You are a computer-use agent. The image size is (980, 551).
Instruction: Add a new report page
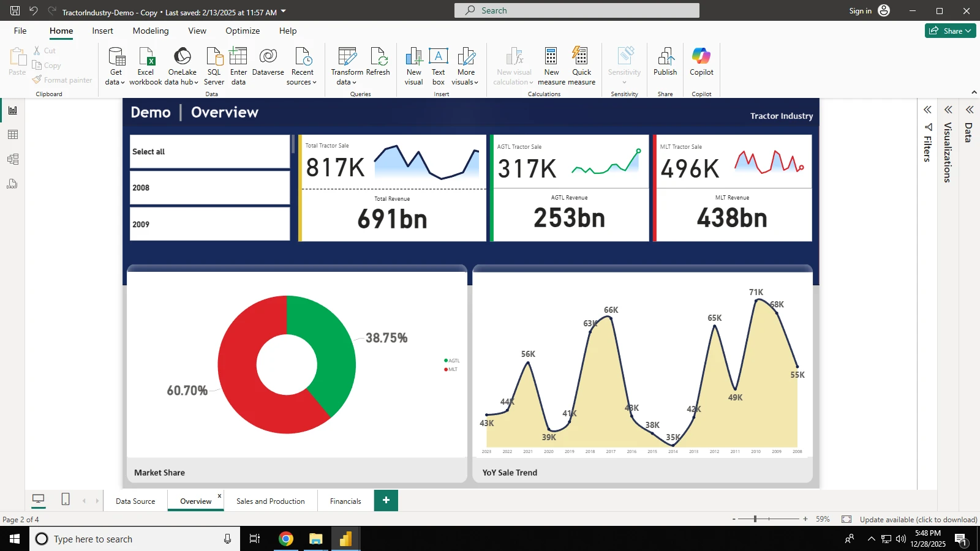[386, 500]
